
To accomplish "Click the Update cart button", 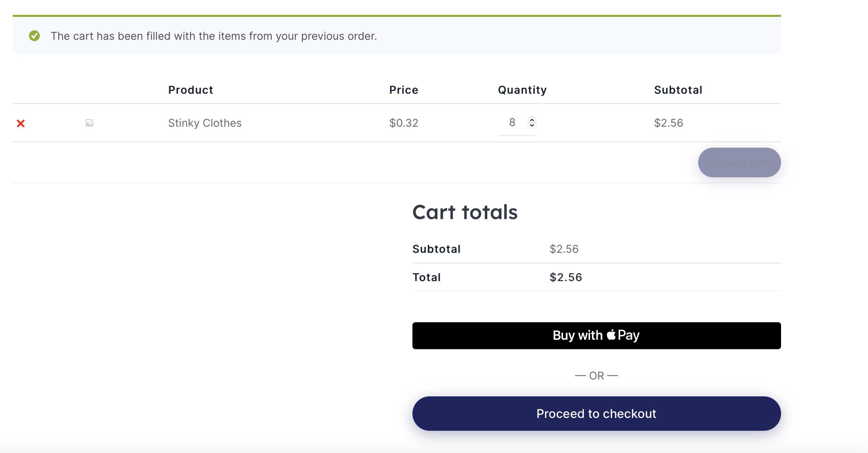I will coord(739,162).
